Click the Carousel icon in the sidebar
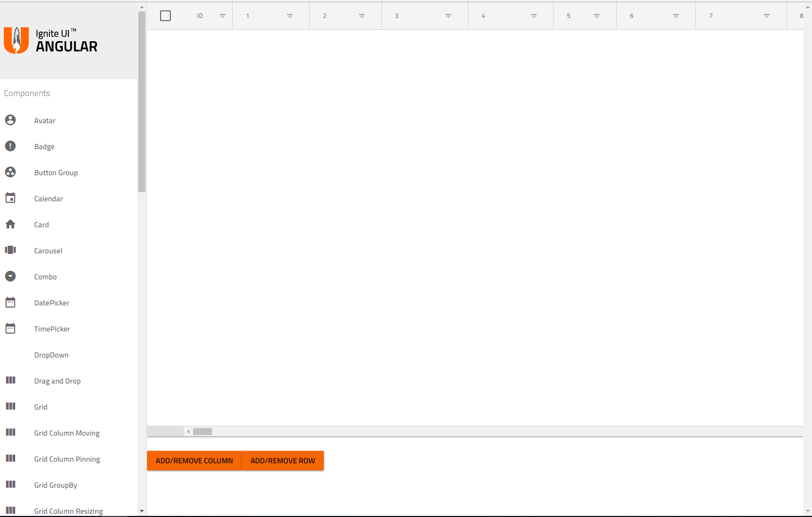Viewport: 812px width, 517px height. coord(10,250)
